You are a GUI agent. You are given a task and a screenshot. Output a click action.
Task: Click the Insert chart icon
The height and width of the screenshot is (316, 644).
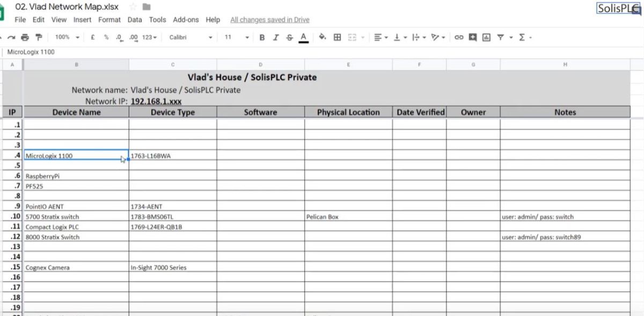click(x=486, y=37)
